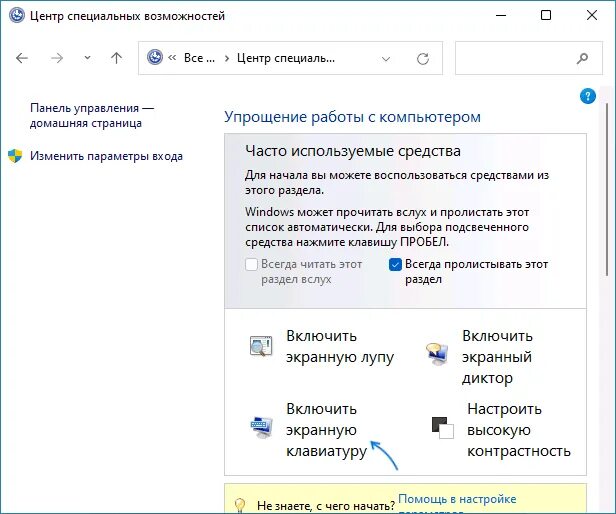Click the on-screen keyboard icon
The height and width of the screenshot is (514, 616).
[x=262, y=427]
